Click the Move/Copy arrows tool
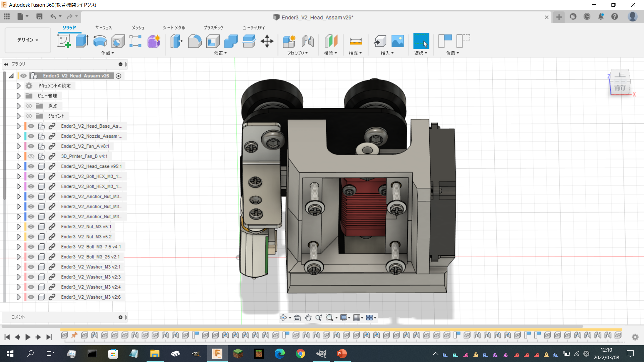Screen dimensions: 644x362 pyautogui.click(x=267, y=41)
